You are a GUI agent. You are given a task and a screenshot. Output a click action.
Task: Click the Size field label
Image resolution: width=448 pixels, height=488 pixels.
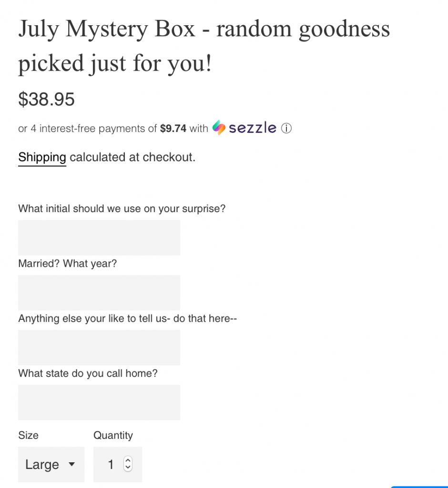pyautogui.click(x=28, y=435)
